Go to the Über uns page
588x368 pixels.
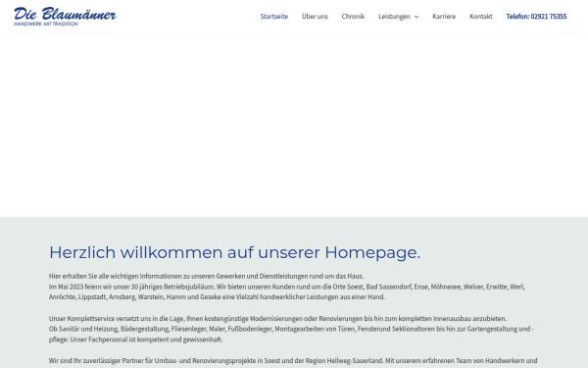315,17
